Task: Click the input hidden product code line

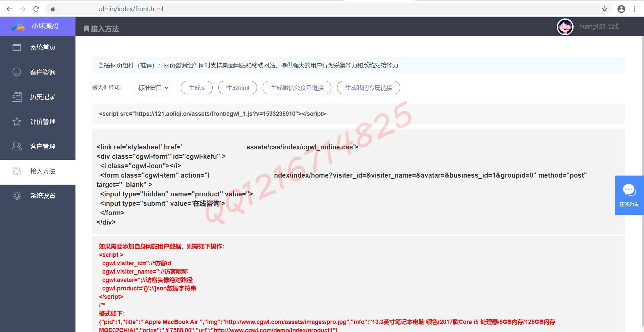Action: click(176, 194)
